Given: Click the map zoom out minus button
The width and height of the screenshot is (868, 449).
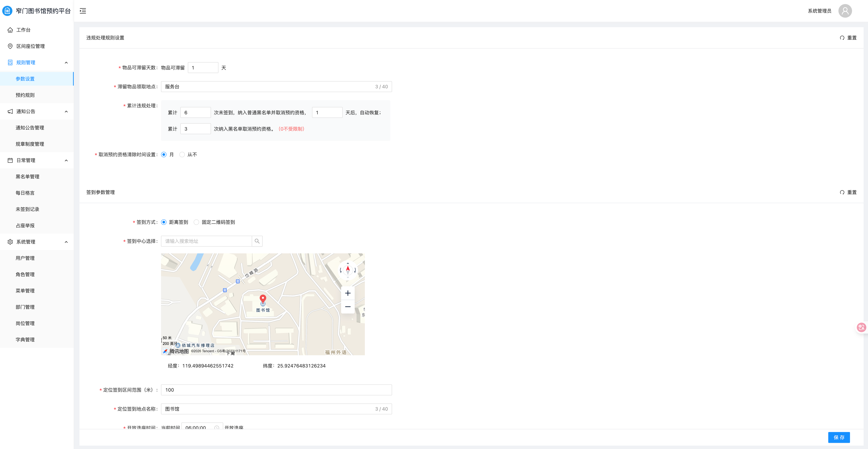Looking at the screenshot, I should coord(348,307).
